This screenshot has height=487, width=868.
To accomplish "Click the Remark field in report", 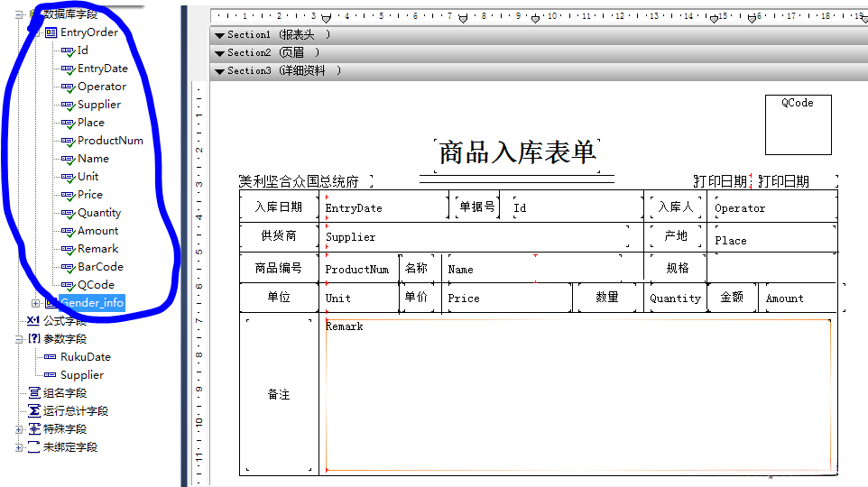I will [x=577, y=394].
